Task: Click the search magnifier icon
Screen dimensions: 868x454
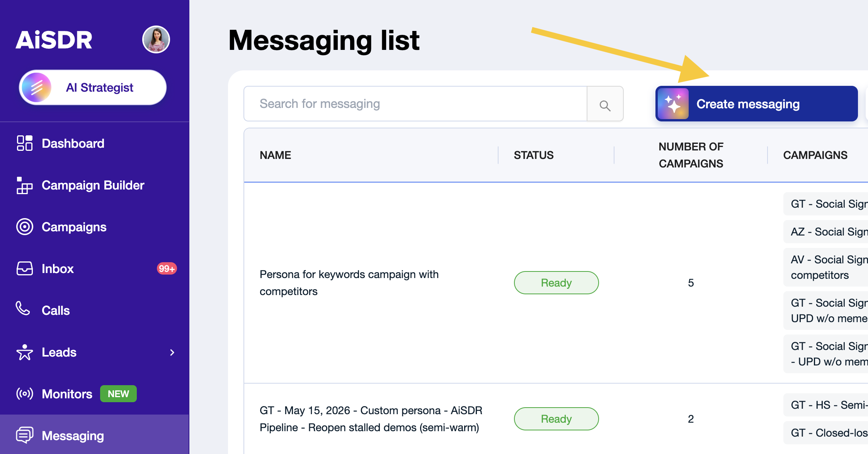Action: click(x=605, y=105)
